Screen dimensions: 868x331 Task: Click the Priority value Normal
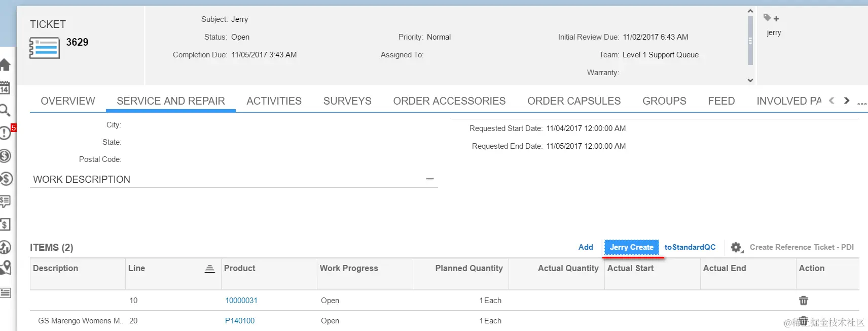439,37
